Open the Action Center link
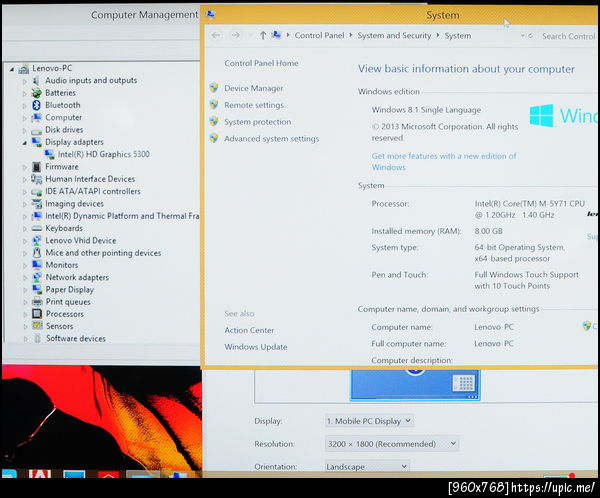The image size is (600, 498). (249, 330)
